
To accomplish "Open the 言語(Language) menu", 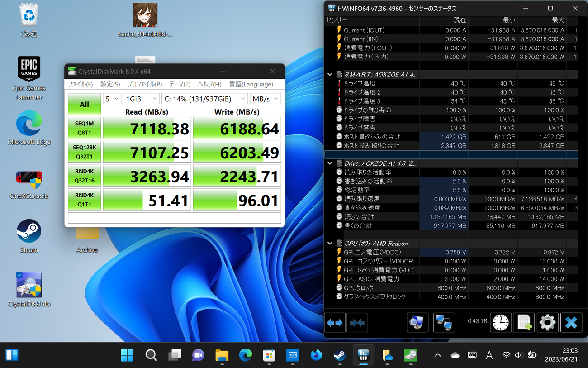I will coord(251,84).
